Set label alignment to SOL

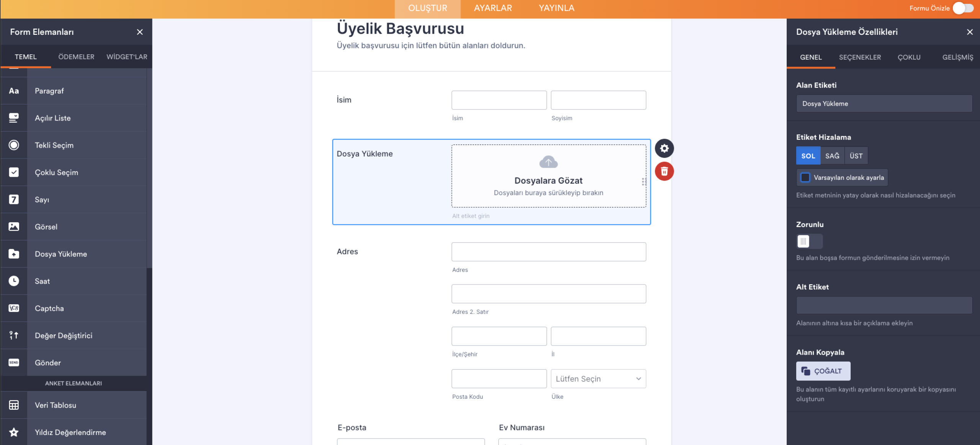[808, 156]
